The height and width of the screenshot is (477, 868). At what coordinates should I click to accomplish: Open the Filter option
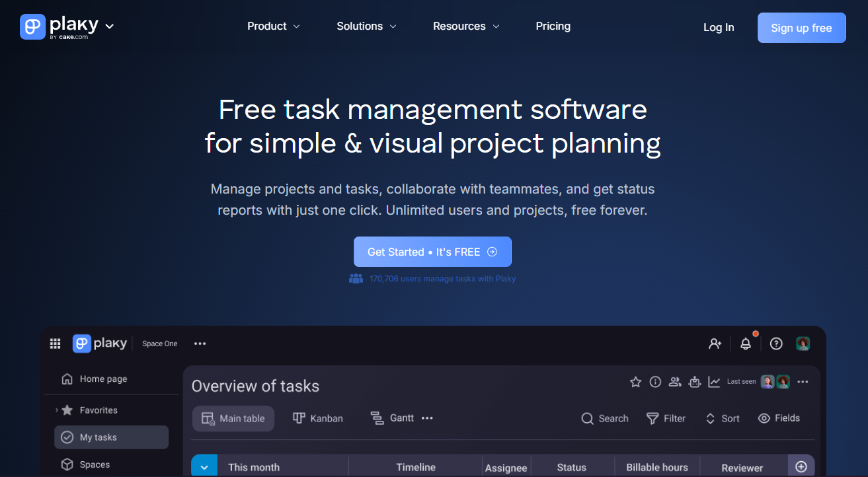(666, 418)
